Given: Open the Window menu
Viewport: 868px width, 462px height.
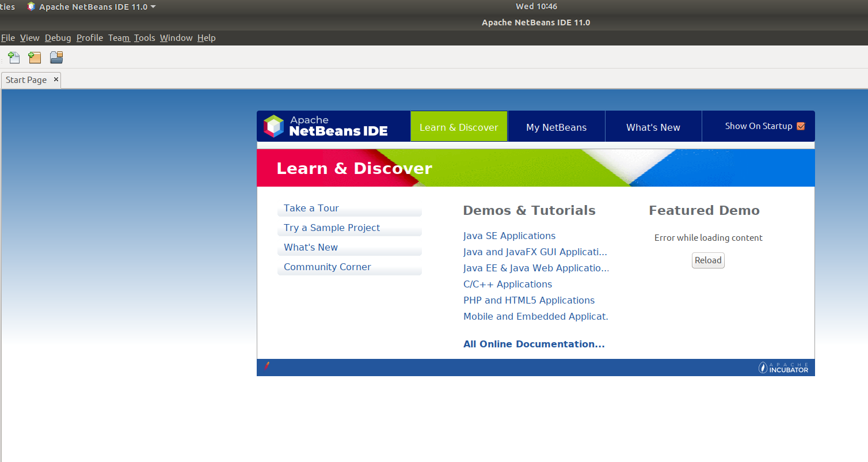Looking at the screenshot, I should (x=176, y=38).
